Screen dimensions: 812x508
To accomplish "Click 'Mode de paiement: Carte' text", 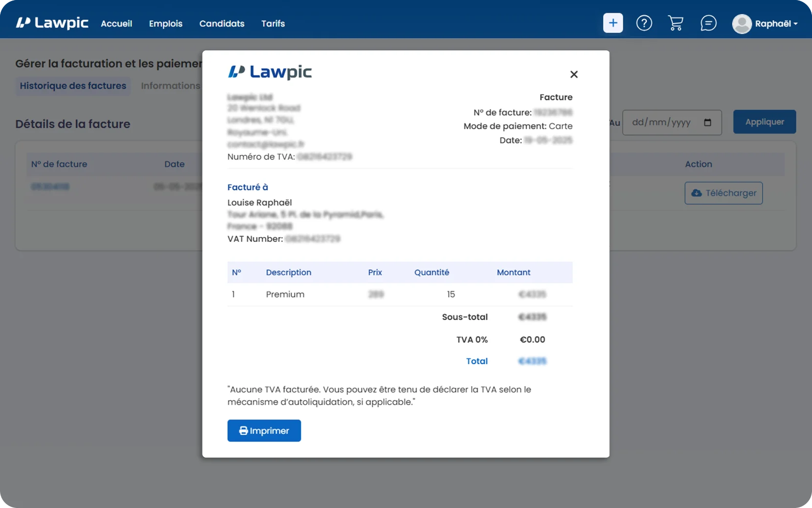I will coord(518,126).
